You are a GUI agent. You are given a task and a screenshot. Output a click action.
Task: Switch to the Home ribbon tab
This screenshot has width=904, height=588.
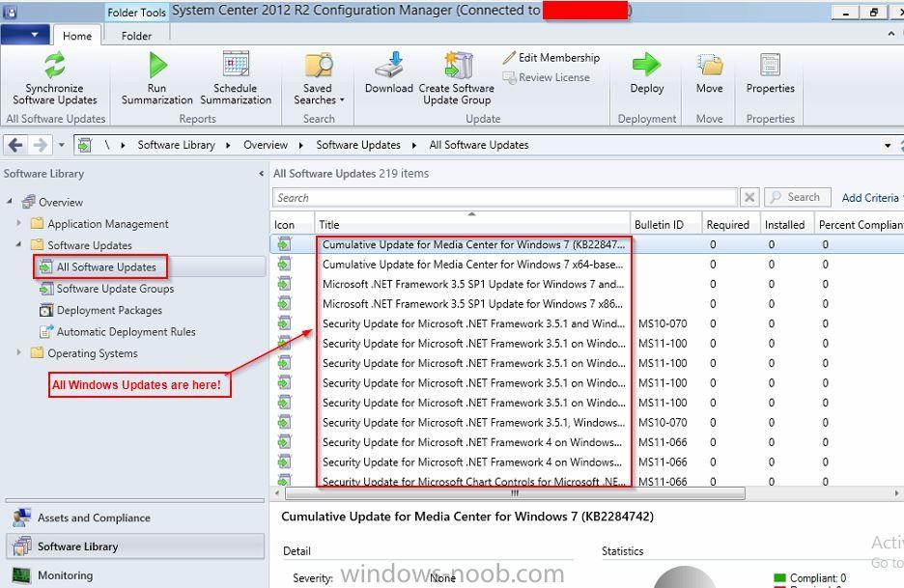(x=77, y=36)
